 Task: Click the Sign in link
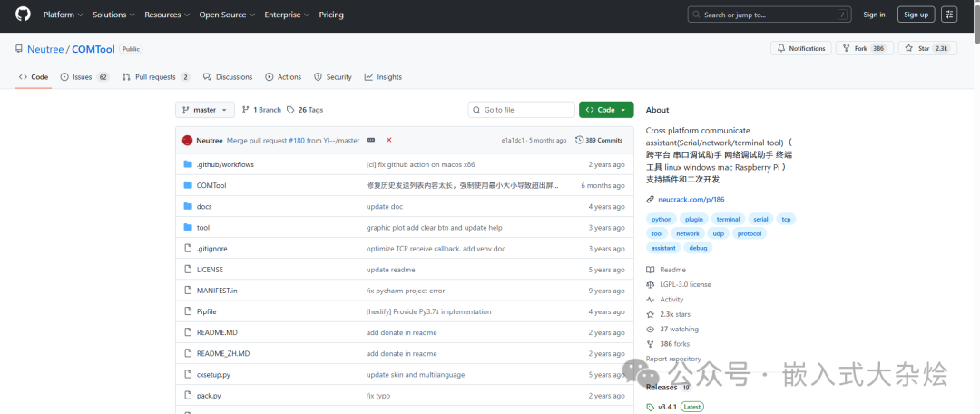tap(874, 15)
